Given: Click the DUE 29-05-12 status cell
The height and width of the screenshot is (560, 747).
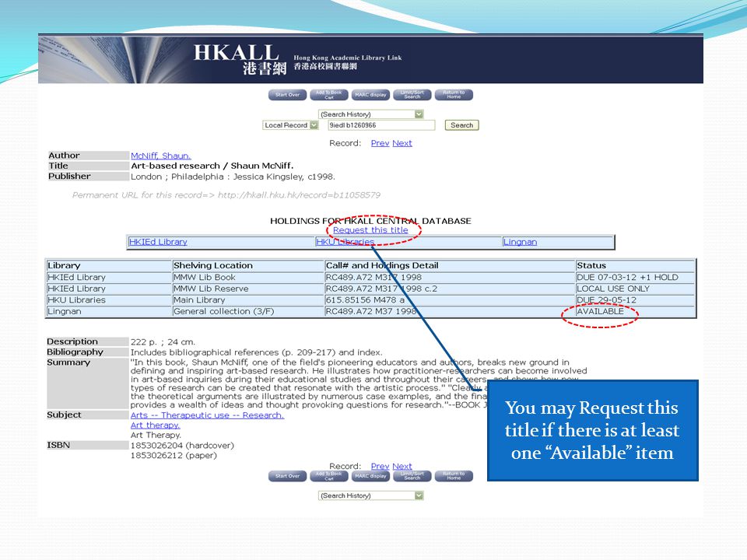Looking at the screenshot, I should point(606,300).
